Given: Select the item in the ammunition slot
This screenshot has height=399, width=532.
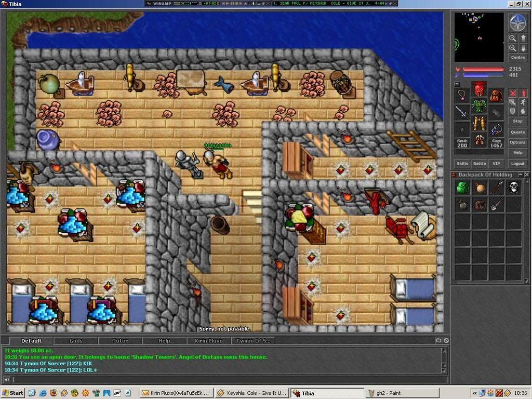Looking at the screenshot, I should point(496,129).
